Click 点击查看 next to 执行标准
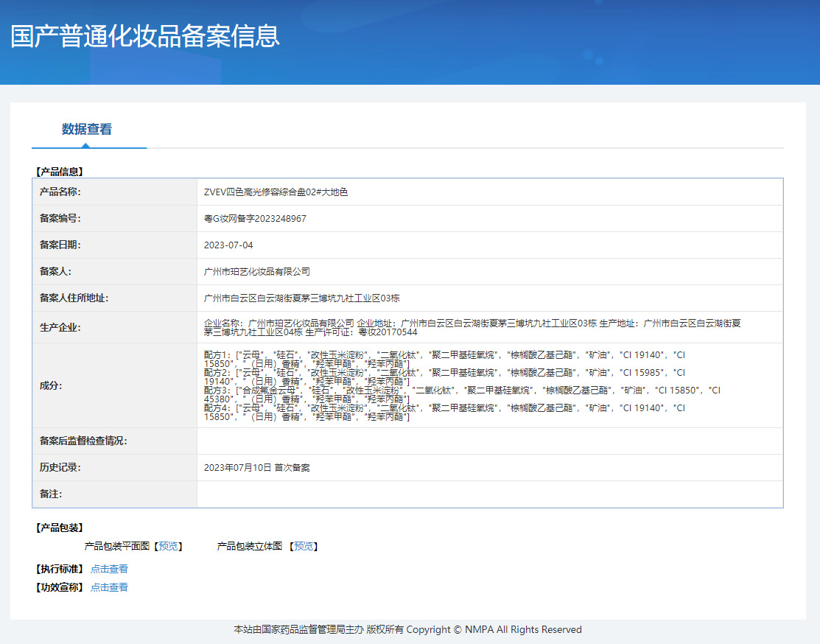 (x=109, y=569)
